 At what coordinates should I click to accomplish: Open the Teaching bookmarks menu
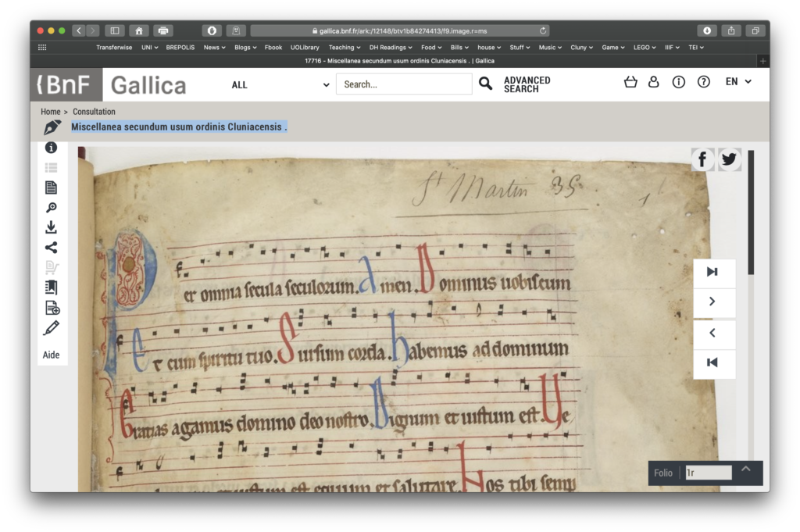(x=344, y=47)
